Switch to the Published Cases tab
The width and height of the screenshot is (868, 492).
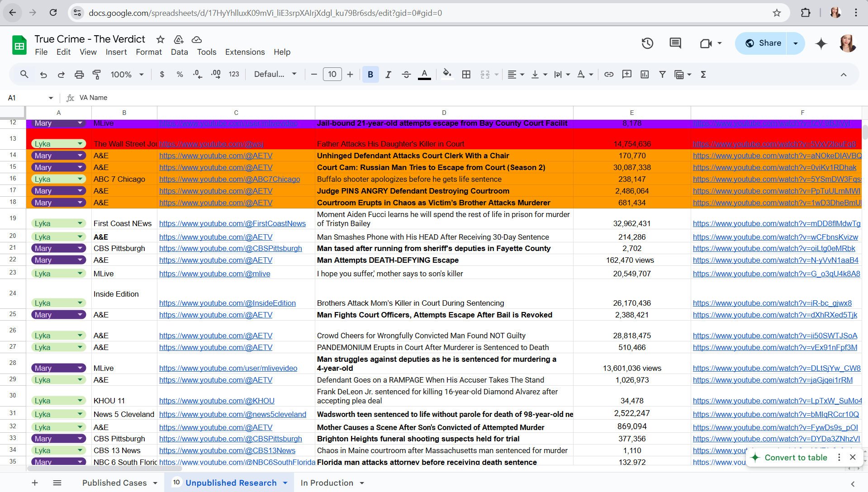point(114,483)
